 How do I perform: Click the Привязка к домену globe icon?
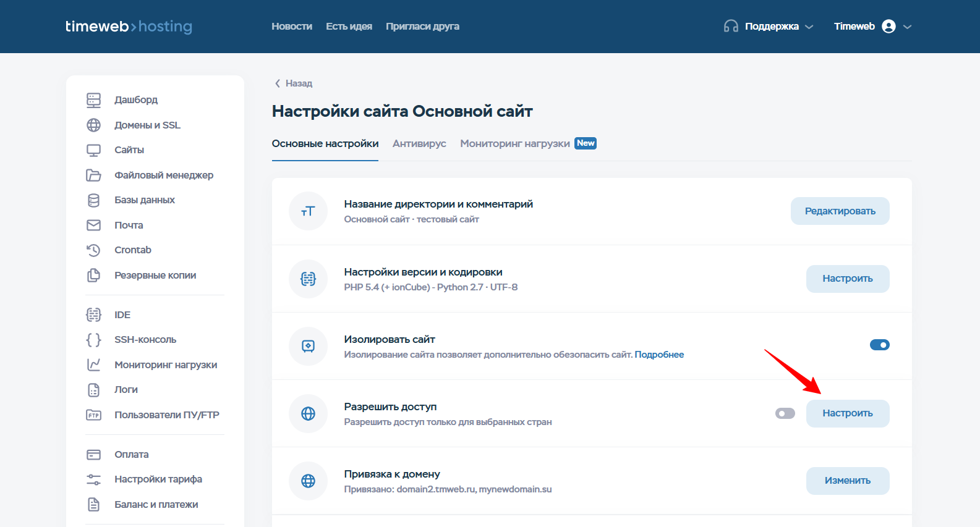coord(308,481)
